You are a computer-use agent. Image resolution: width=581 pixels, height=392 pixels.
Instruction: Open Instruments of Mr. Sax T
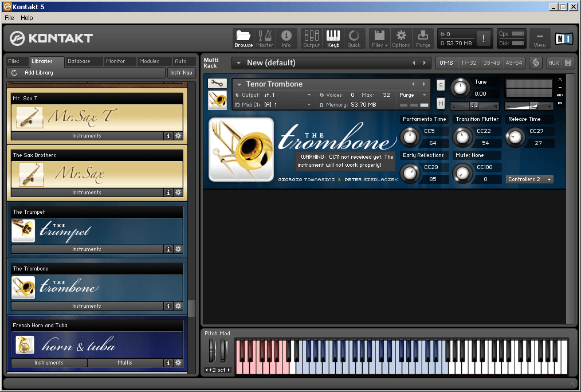click(x=87, y=136)
